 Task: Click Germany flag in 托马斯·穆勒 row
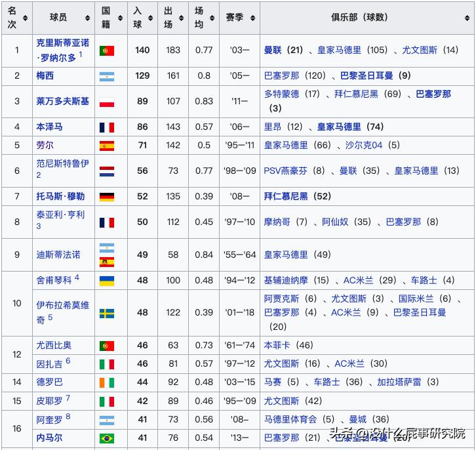tap(107, 197)
